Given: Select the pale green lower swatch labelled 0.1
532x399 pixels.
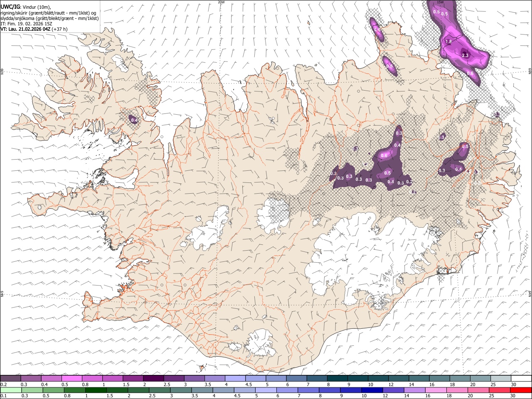Looking at the screenshot, I should [x=11, y=390].
